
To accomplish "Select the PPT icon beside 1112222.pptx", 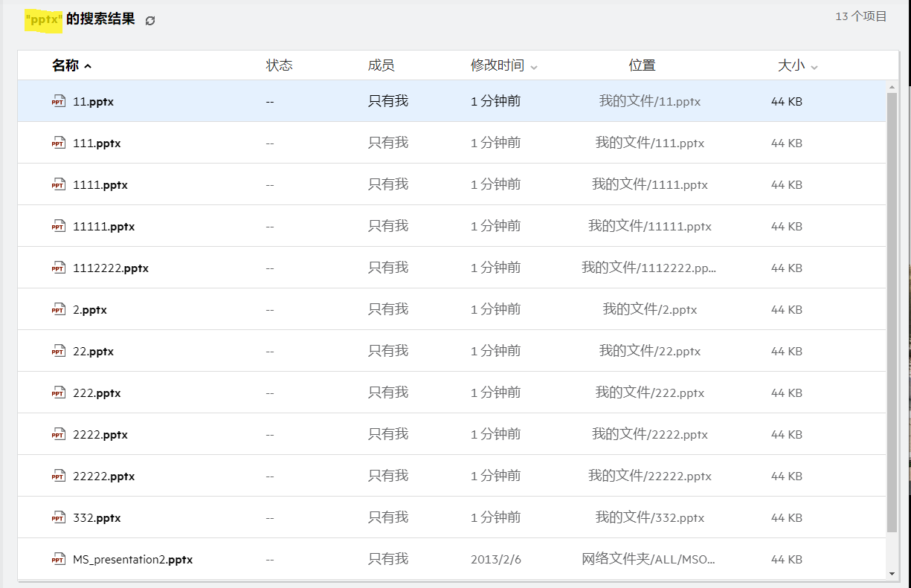I will point(58,268).
